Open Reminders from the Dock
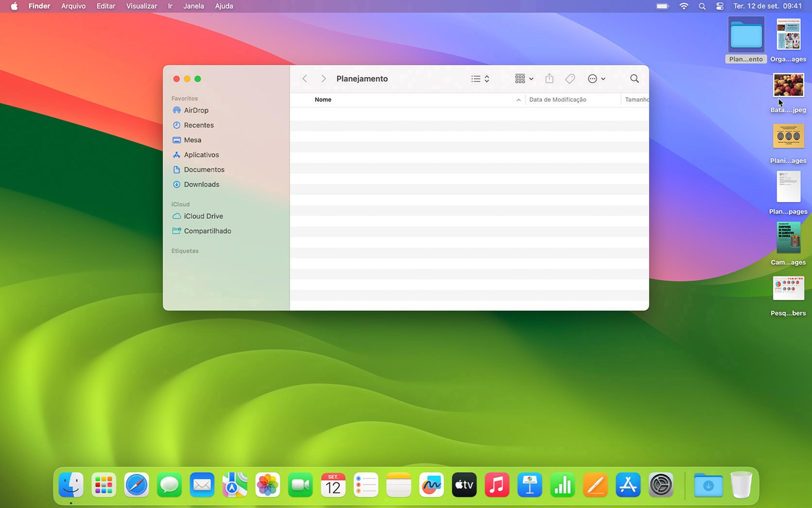Image resolution: width=812 pixels, height=508 pixels. point(366,485)
